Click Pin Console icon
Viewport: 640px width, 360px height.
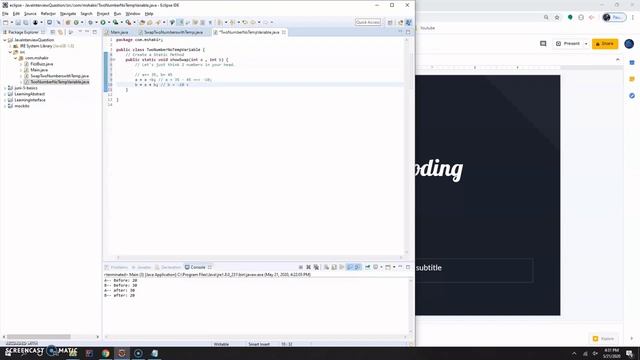367,267
